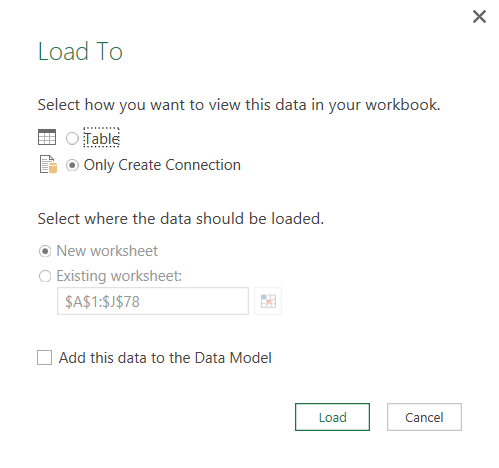Select New worksheet radio button
The image size is (499, 468).
click(45, 251)
